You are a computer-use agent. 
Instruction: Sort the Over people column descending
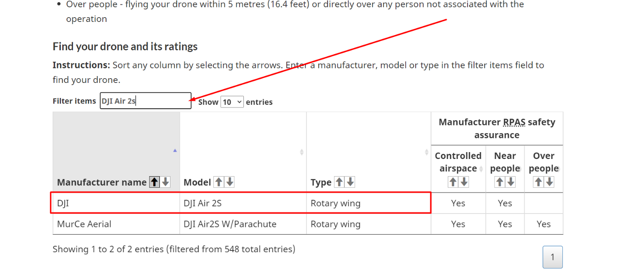pos(550,182)
